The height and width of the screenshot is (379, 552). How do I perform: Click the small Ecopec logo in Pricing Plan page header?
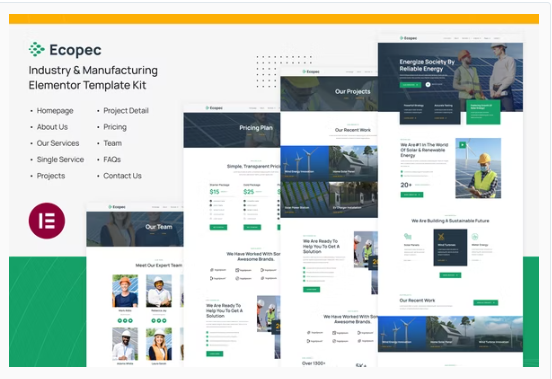point(214,108)
